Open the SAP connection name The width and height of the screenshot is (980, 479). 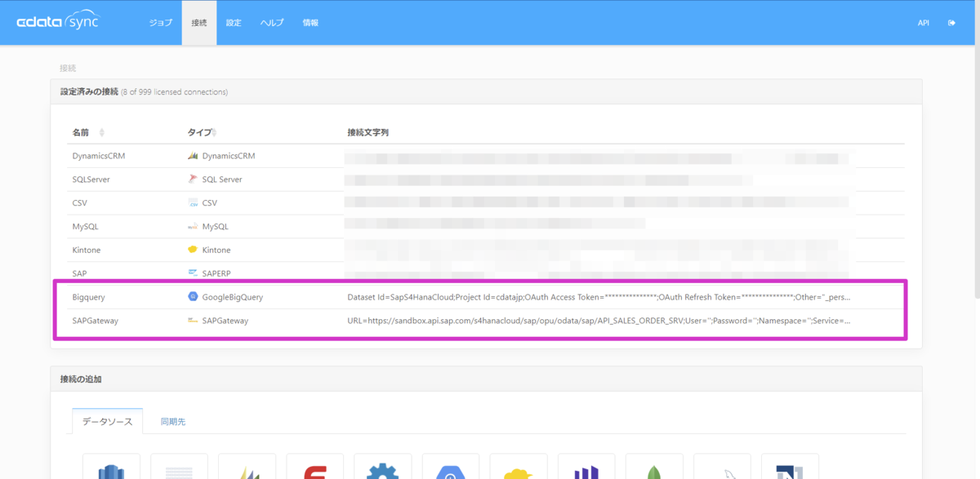tap(80, 273)
